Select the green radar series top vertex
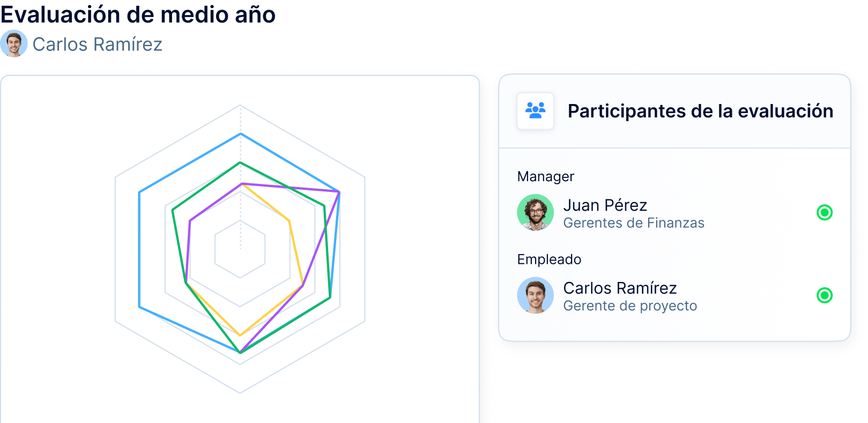Screen dimensions: 868x423 tap(240, 162)
